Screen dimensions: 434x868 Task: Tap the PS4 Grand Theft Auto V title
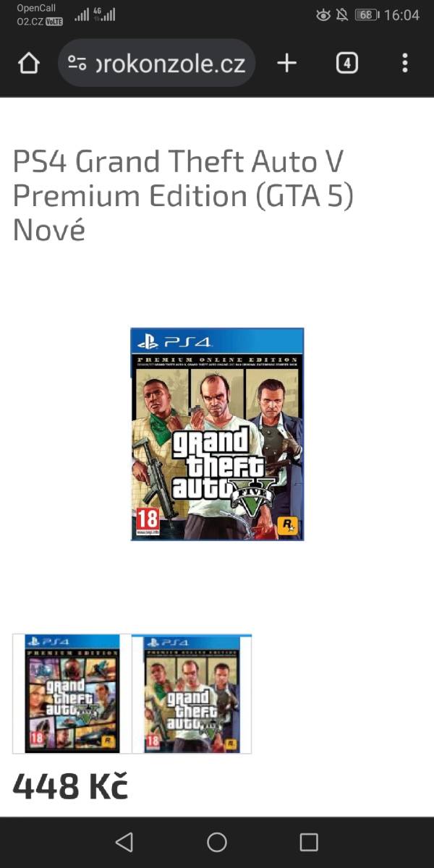click(183, 195)
